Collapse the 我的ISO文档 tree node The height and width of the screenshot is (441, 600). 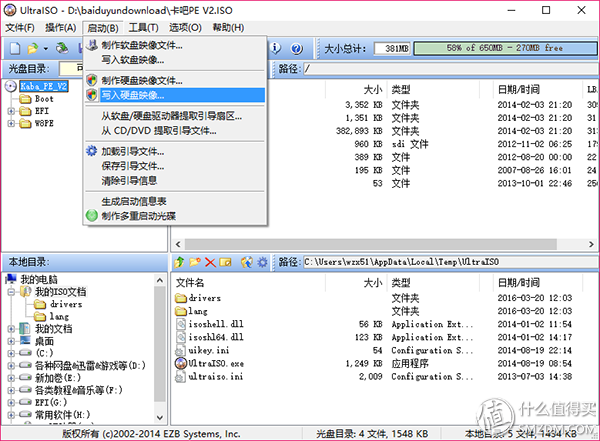coord(11,292)
